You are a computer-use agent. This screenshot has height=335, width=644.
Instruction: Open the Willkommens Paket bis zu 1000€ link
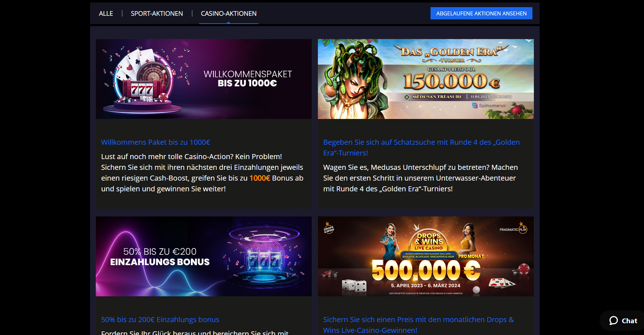[156, 142]
